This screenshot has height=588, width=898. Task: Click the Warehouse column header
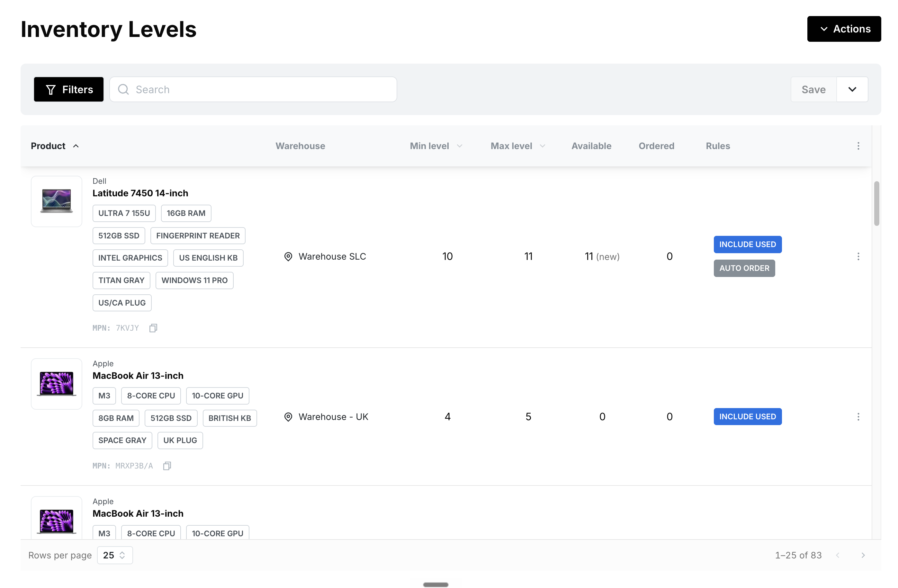pyautogui.click(x=300, y=146)
